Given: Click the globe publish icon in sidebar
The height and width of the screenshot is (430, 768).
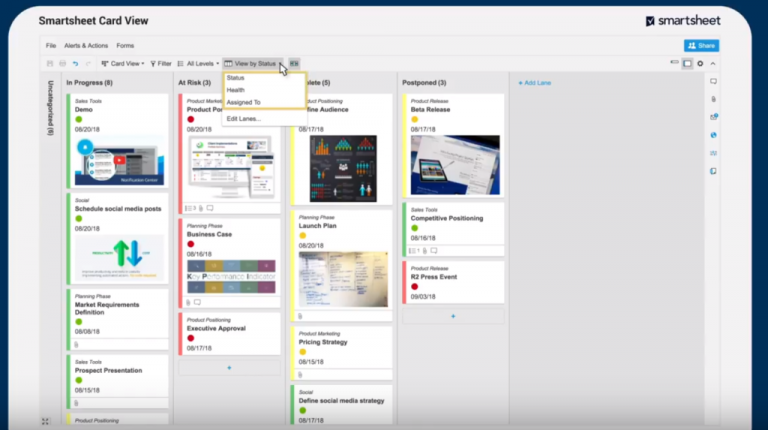Looking at the screenshot, I should pyautogui.click(x=713, y=134).
